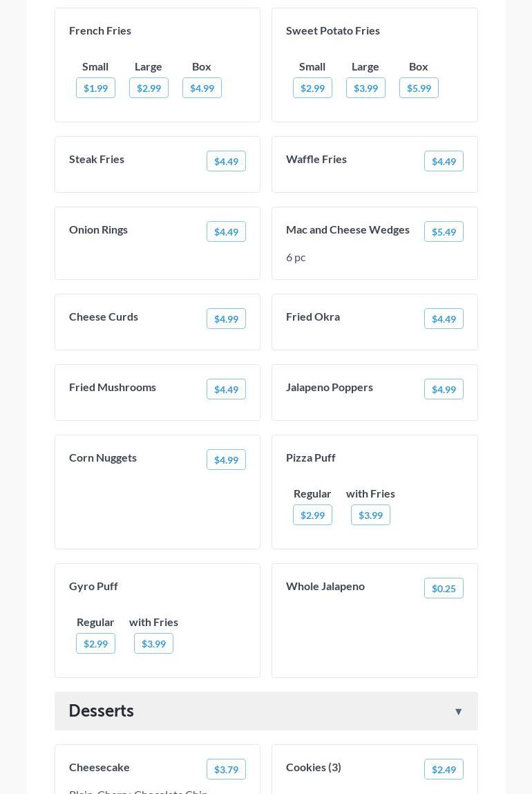Click Cheesecake $3.79 price button

(x=226, y=769)
